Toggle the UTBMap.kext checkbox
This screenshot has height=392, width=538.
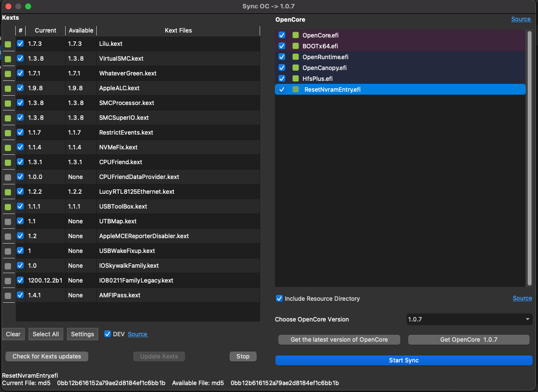tap(20, 221)
